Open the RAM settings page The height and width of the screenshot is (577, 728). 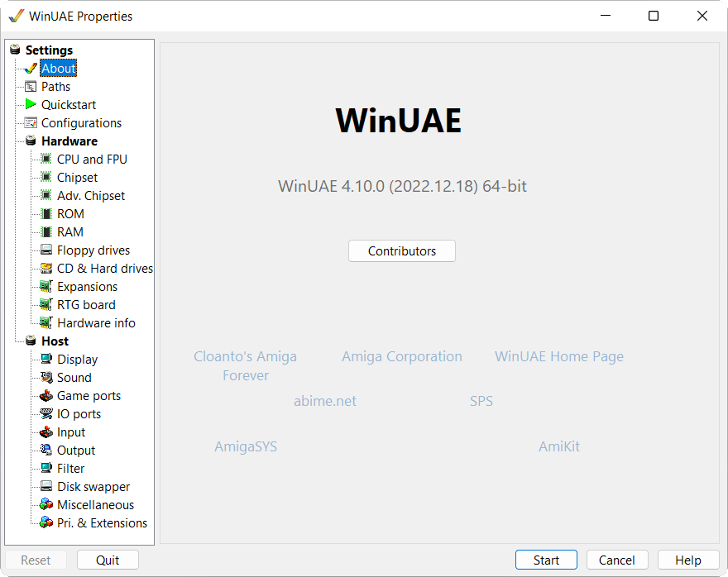tap(69, 232)
